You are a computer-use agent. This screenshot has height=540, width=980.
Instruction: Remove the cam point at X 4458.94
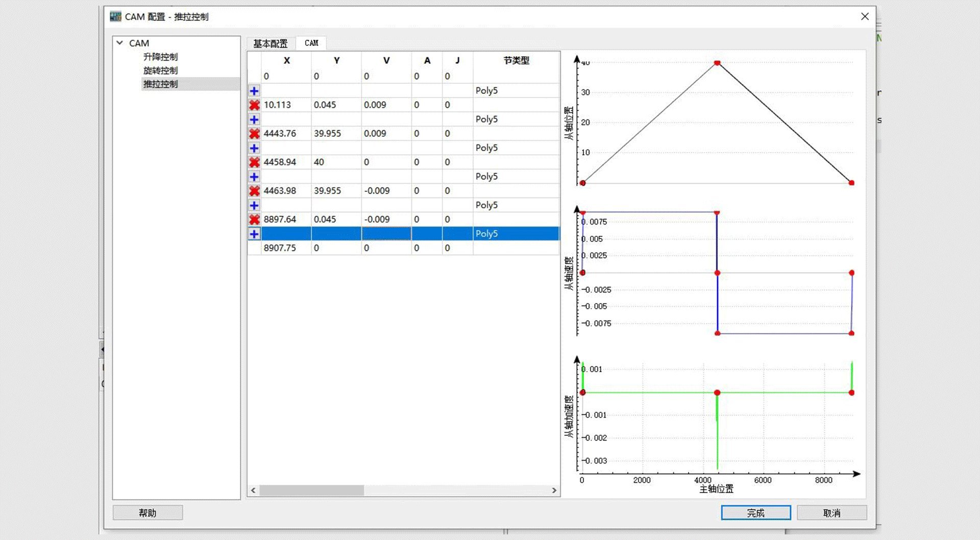(254, 162)
